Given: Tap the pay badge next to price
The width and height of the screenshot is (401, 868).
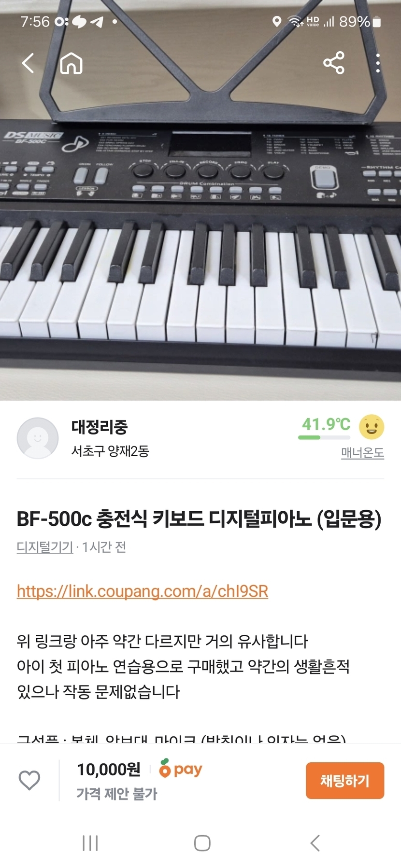Looking at the screenshot, I should click(x=181, y=769).
